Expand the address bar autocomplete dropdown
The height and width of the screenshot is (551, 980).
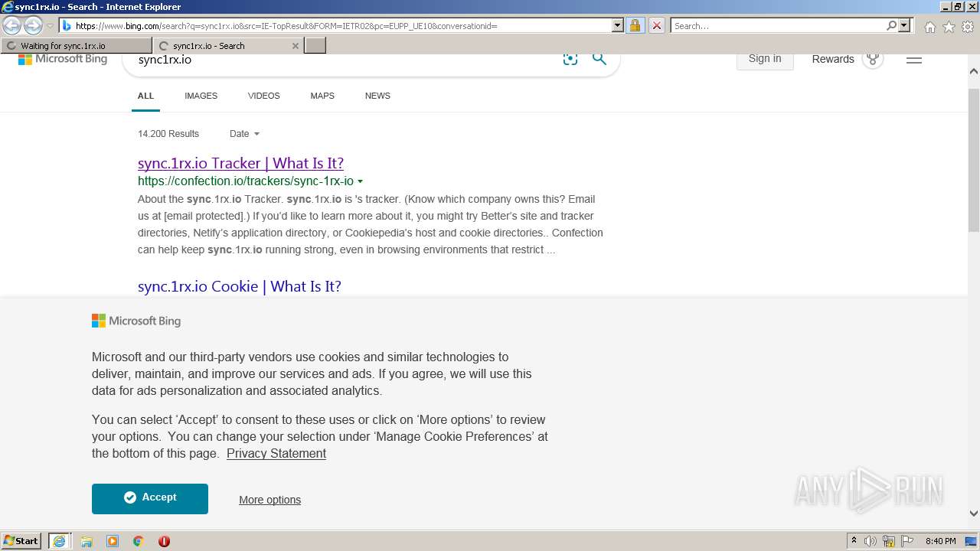coord(618,26)
